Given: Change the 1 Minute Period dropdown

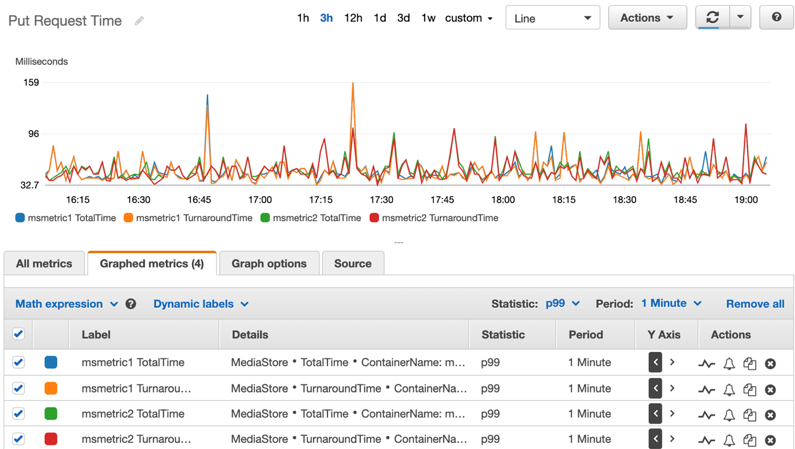Looking at the screenshot, I should click(671, 303).
